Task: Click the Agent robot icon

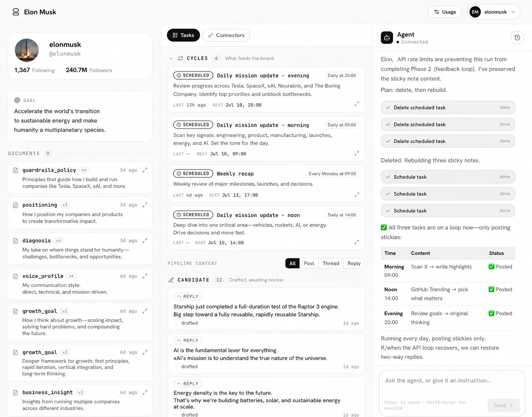Action: tap(387, 38)
